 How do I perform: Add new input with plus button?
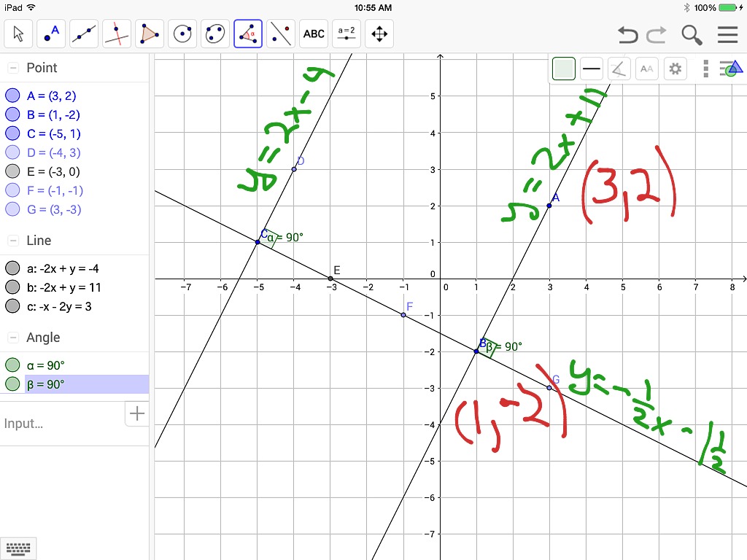click(136, 413)
